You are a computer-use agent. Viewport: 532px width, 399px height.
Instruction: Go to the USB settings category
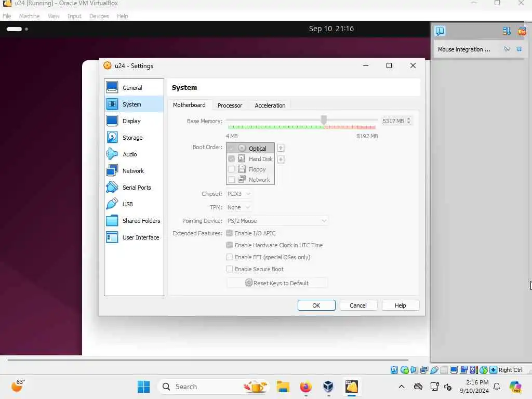click(134, 204)
